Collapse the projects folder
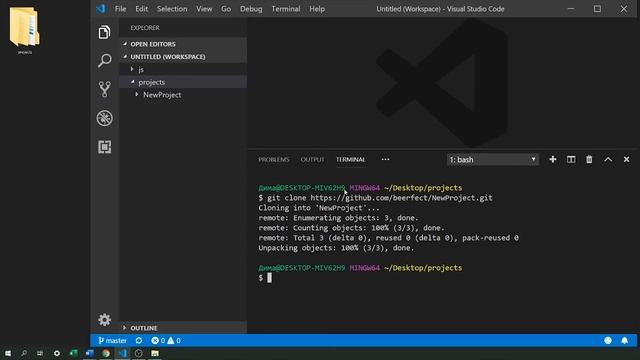 pos(183,82)
